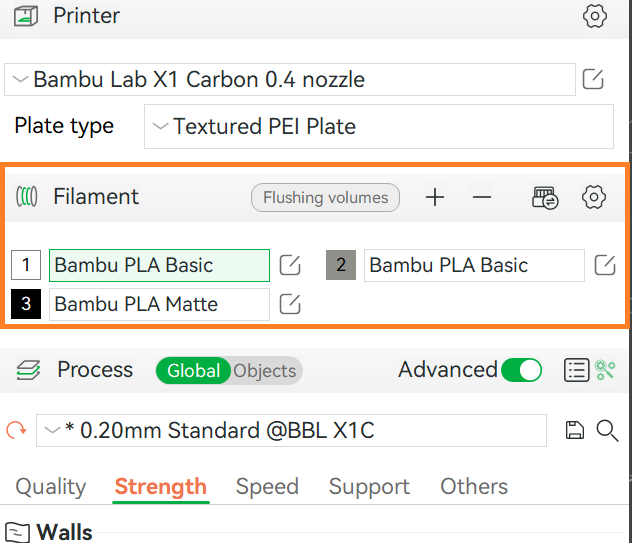Remove a filament with the minus icon
The image size is (632, 544).
click(x=482, y=197)
